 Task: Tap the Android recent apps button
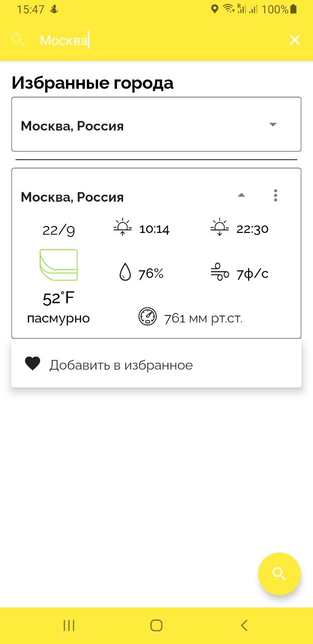[68, 625]
